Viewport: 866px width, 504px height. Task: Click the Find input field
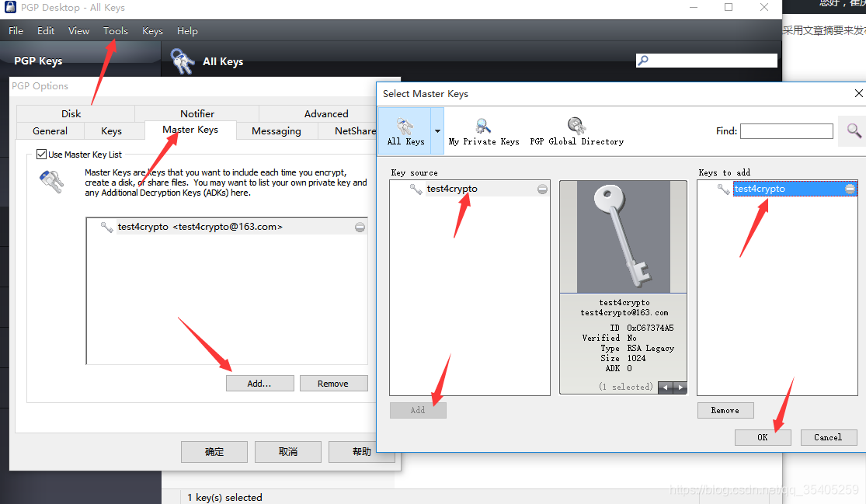click(787, 130)
